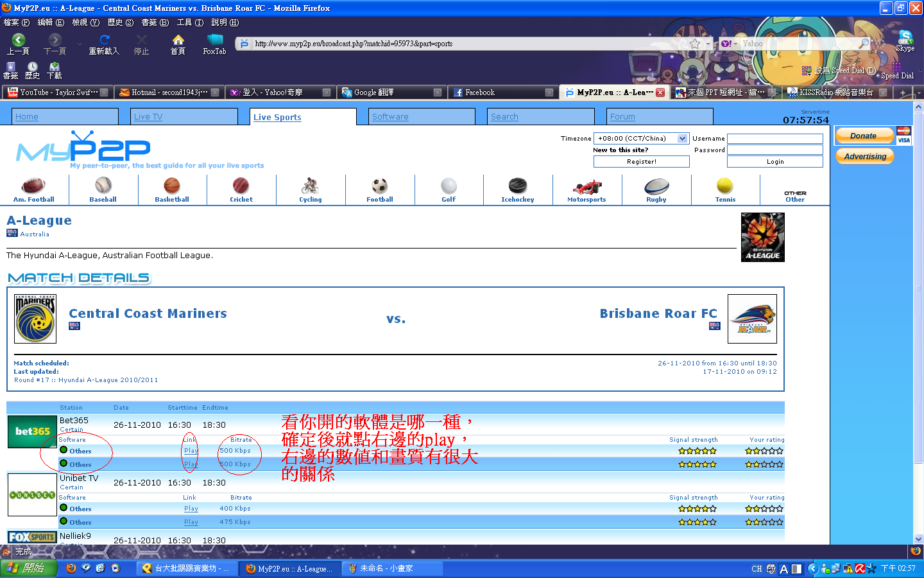Focus the Username input field
924x578 pixels.
pyautogui.click(x=775, y=139)
